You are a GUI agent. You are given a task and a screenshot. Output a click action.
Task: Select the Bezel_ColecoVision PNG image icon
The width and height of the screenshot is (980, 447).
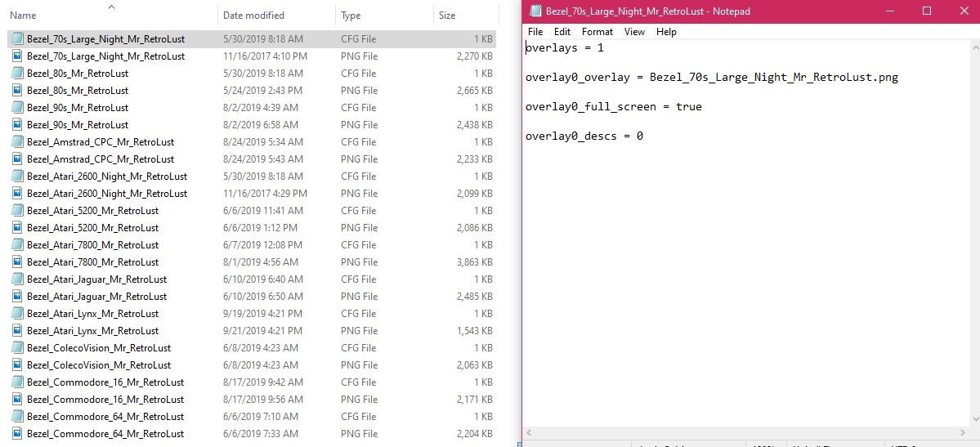pos(17,365)
